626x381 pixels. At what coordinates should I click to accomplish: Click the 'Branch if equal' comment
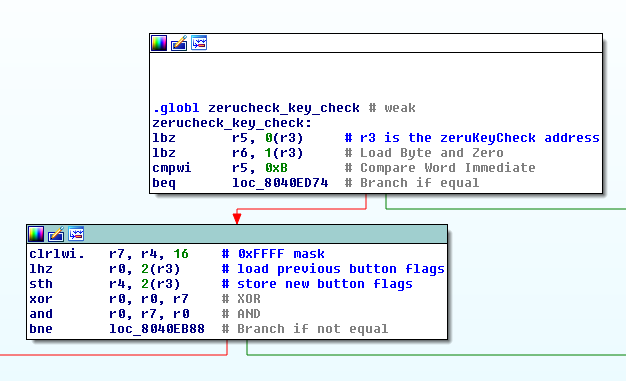pyautogui.click(x=412, y=183)
